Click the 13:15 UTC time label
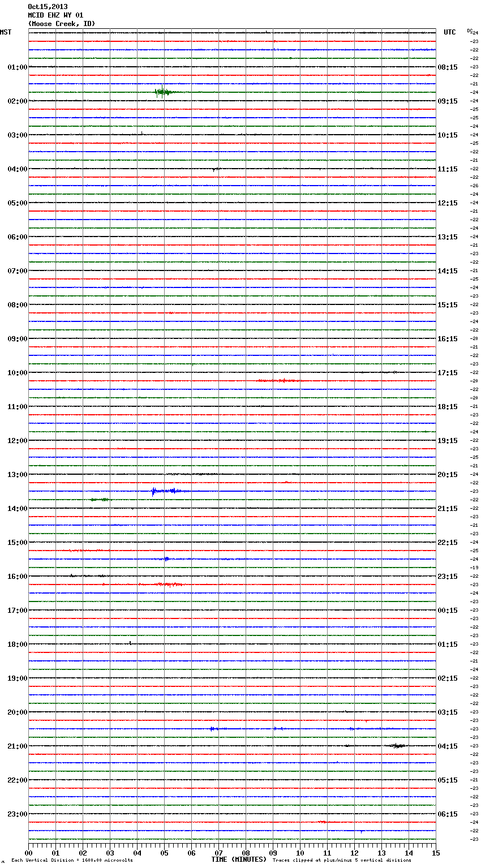 coord(448,237)
